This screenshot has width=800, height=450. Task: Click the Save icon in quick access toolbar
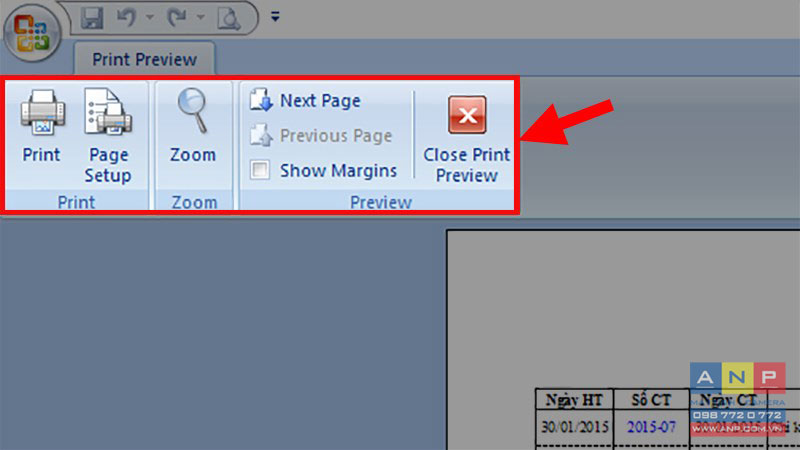click(x=92, y=18)
